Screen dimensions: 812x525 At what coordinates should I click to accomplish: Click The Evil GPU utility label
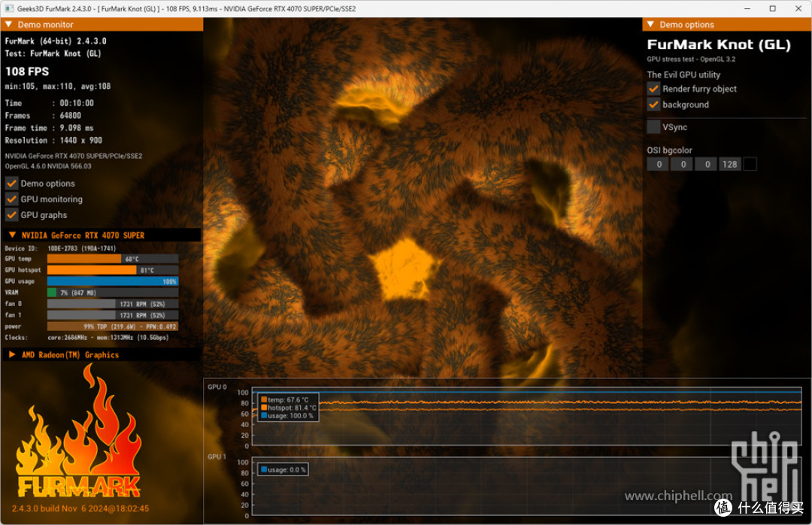[683, 74]
